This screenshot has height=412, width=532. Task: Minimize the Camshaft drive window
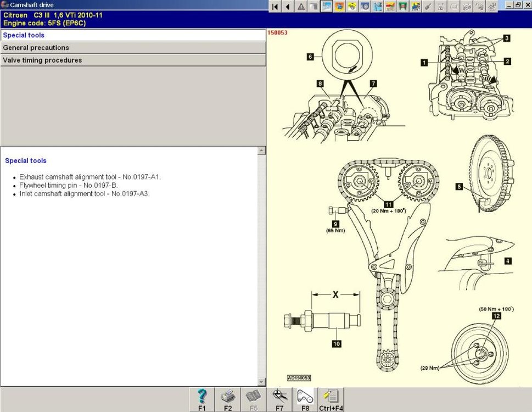click(x=509, y=5)
